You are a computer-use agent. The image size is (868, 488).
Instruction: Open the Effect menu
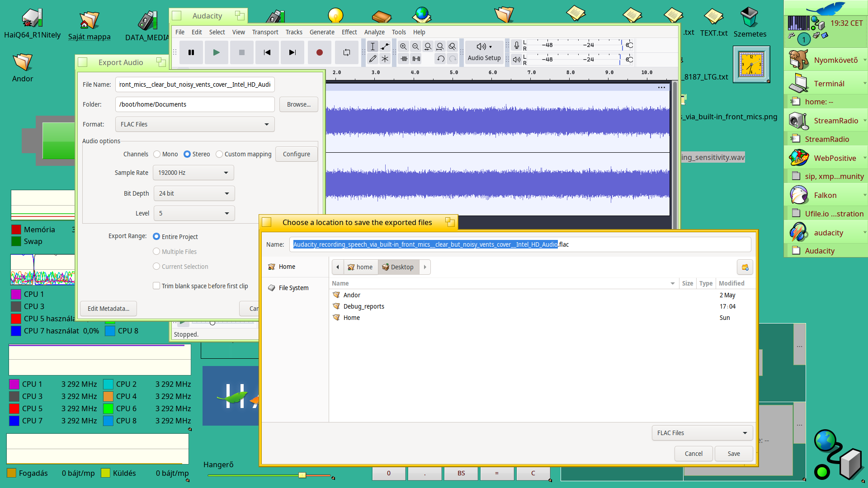click(349, 32)
